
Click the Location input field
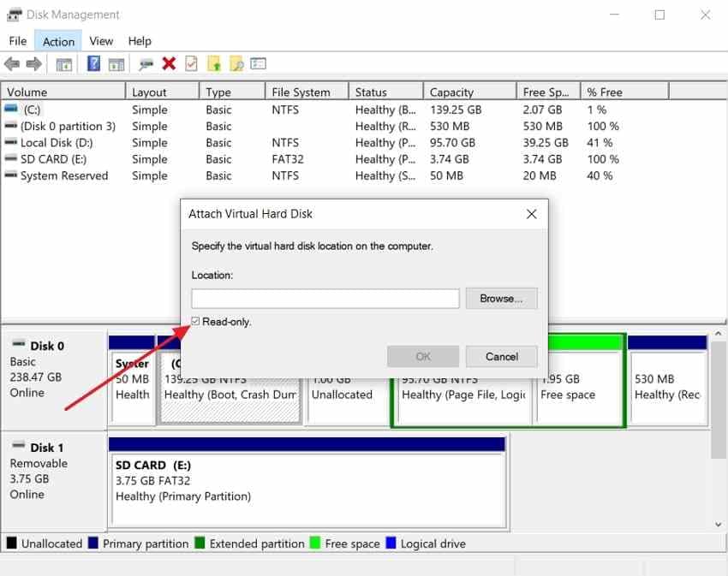(x=325, y=299)
